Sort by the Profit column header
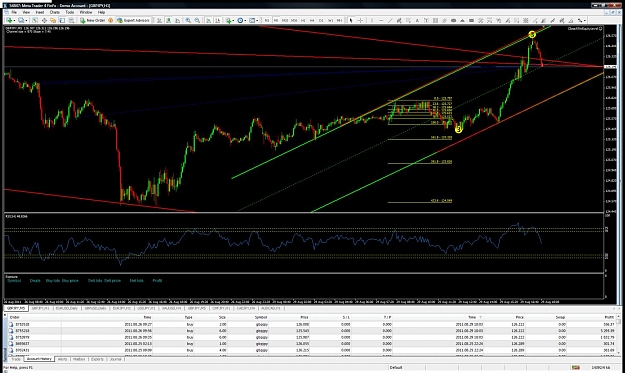625x373 pixels. 609,317
